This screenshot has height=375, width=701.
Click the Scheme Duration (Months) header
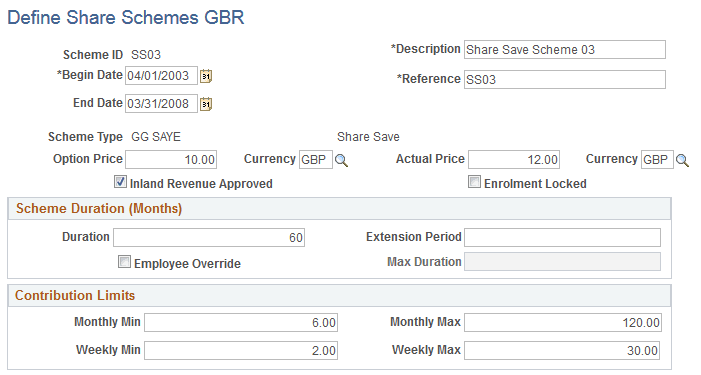click(99, 209)
